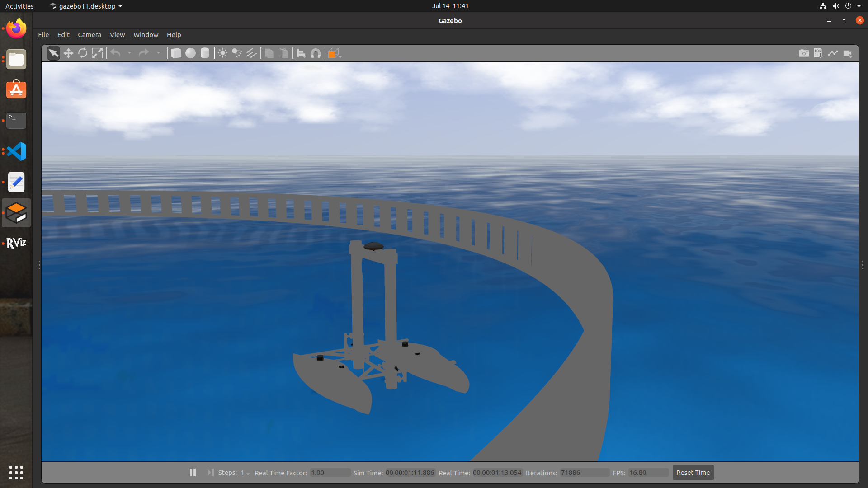This screenshot has width=868, height=488.
Task: Open the plot window icon
Action: tap(833, 53)
